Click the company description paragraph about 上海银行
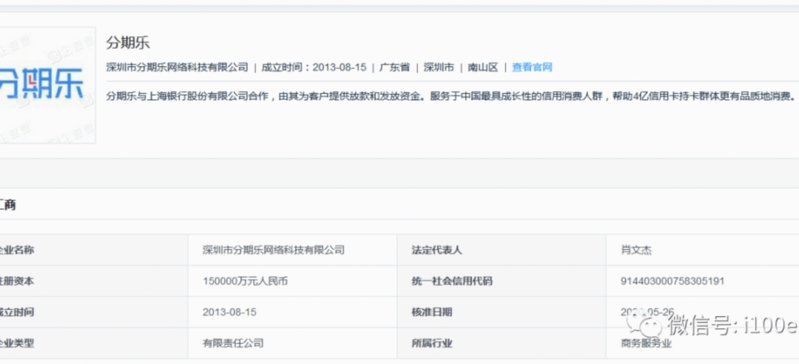The width and height of the screenshot is (799, 364). 451,96
